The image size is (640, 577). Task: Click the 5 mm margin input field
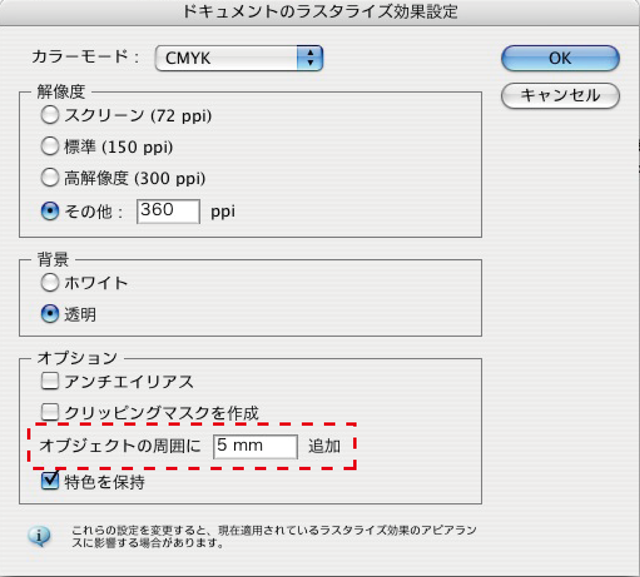[256, 446]
